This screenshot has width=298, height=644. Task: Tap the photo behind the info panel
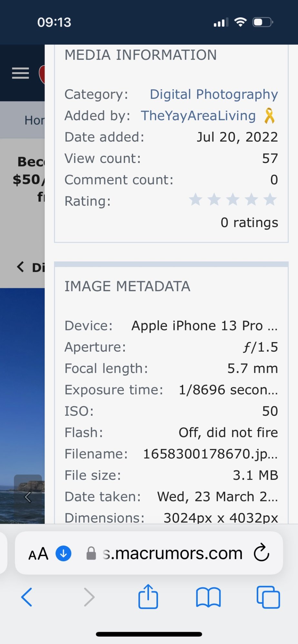tap(22, 386)
